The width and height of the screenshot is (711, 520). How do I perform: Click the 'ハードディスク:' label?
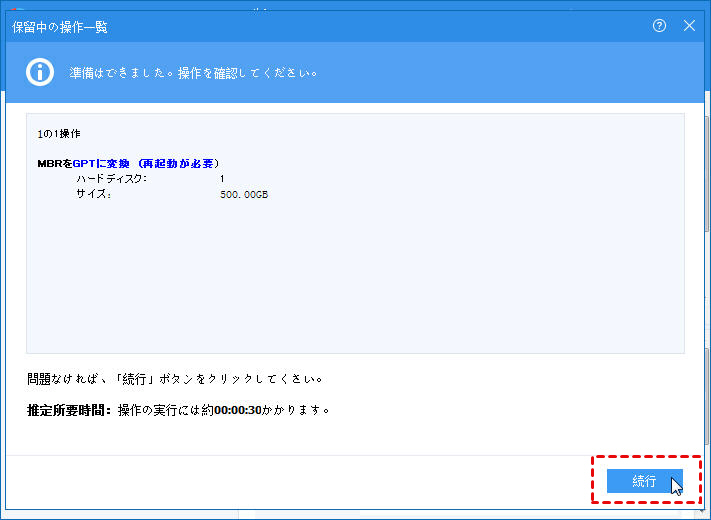coord(112,179)
